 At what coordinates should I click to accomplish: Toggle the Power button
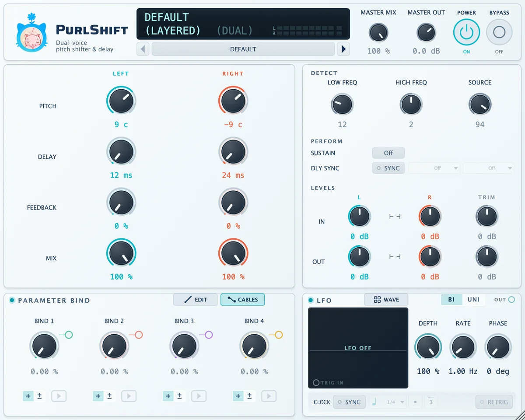(x=466, y=33)
